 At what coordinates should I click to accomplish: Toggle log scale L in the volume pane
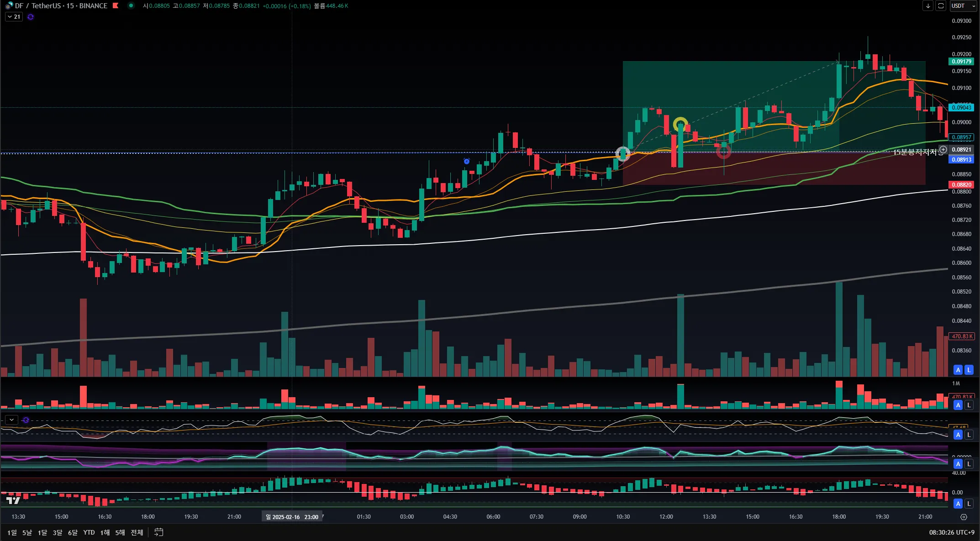coord(969,405)
